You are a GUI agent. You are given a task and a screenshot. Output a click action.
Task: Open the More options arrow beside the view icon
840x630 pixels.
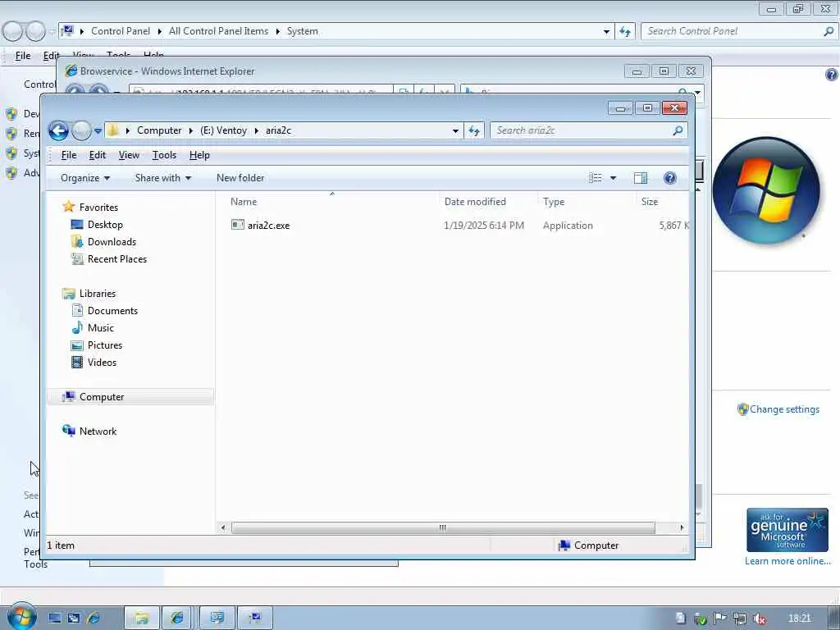[613, 178]
